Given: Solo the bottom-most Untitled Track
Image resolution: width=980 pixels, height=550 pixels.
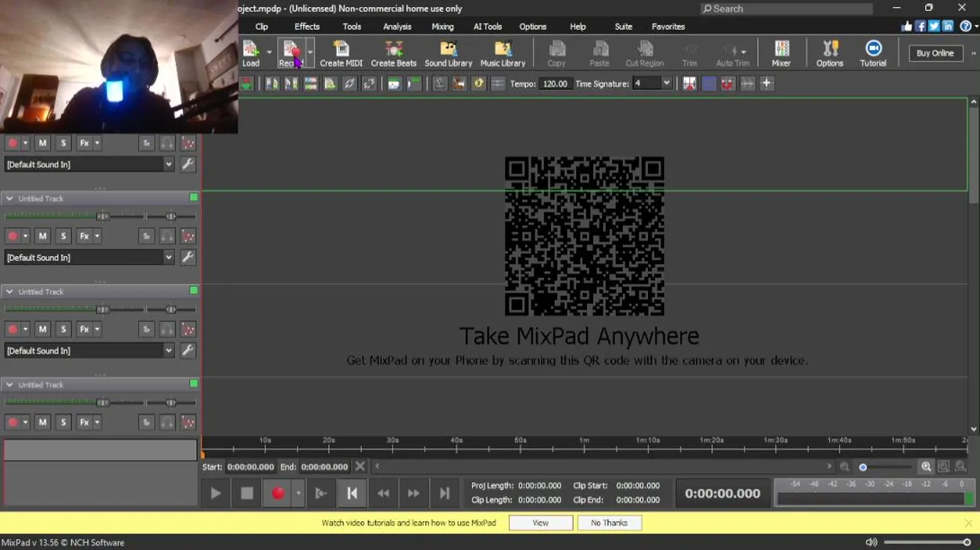Looking at the screenshot, I should point(63,422).
